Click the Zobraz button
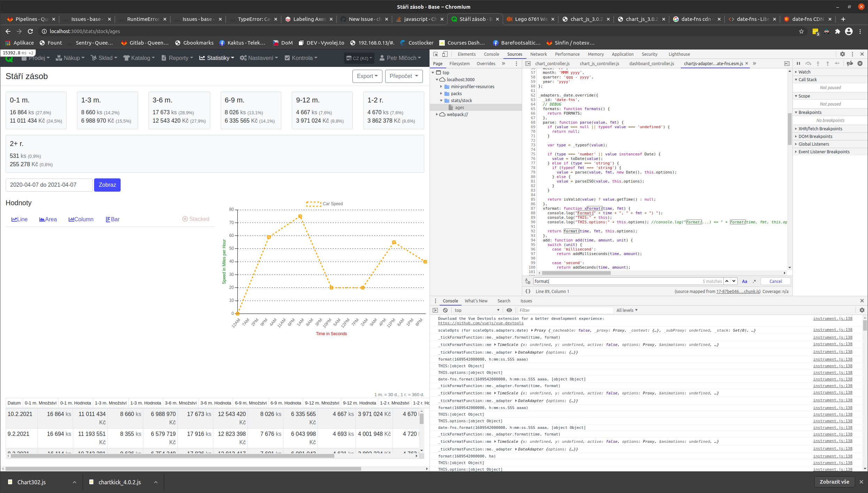The height and width of the screenshot is (493, 868). [107, 185]
